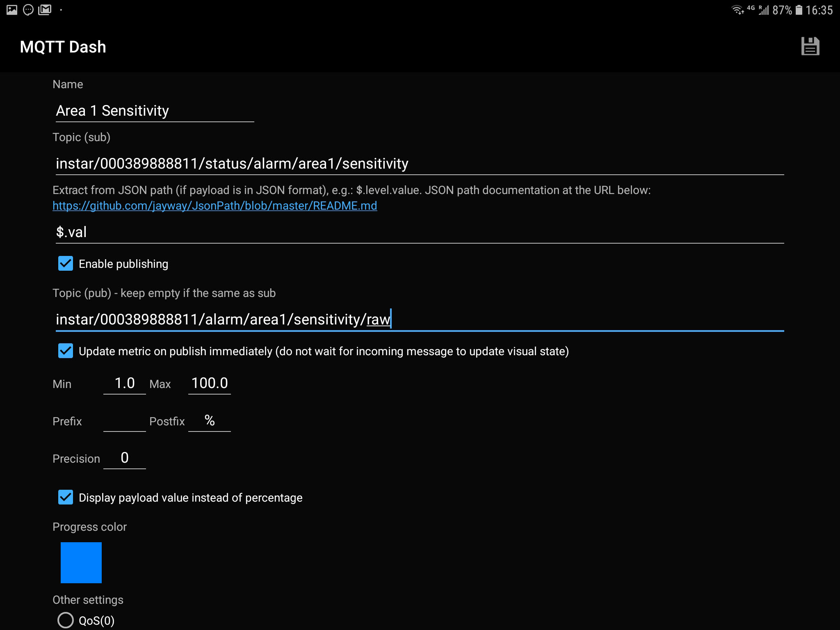Pick the blue Progress color swatch

tap(81, 563)
